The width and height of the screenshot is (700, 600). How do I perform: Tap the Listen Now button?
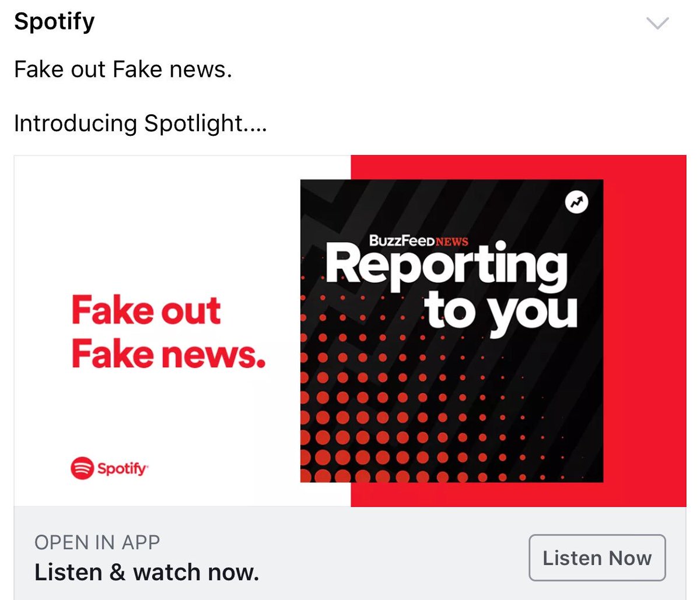pyautogui.click(x=597, y=557)
